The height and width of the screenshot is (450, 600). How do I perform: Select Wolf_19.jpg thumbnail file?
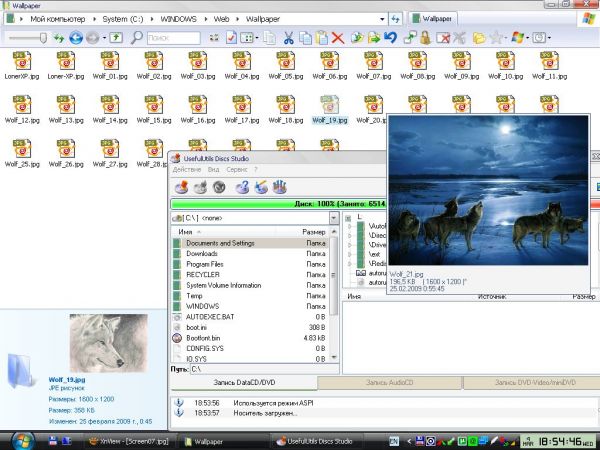329,107
